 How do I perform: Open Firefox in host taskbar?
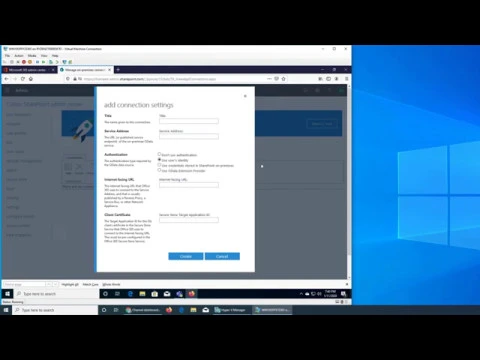tap(169, 310)
